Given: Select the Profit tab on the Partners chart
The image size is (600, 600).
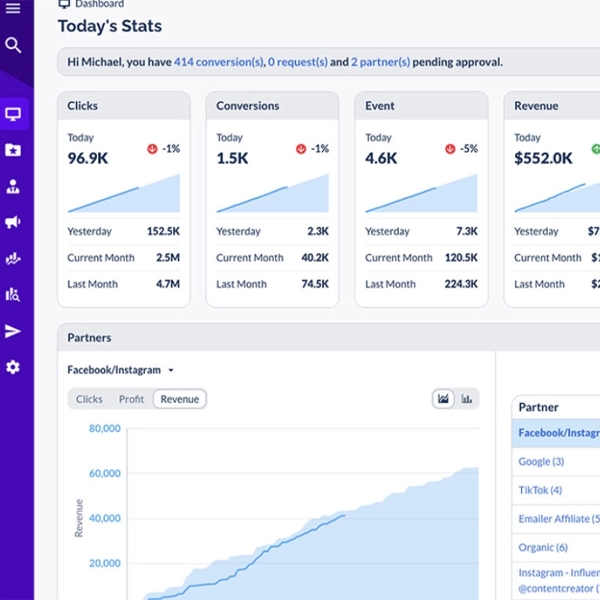Looking at the screenshot, I should tap(131, 399).
